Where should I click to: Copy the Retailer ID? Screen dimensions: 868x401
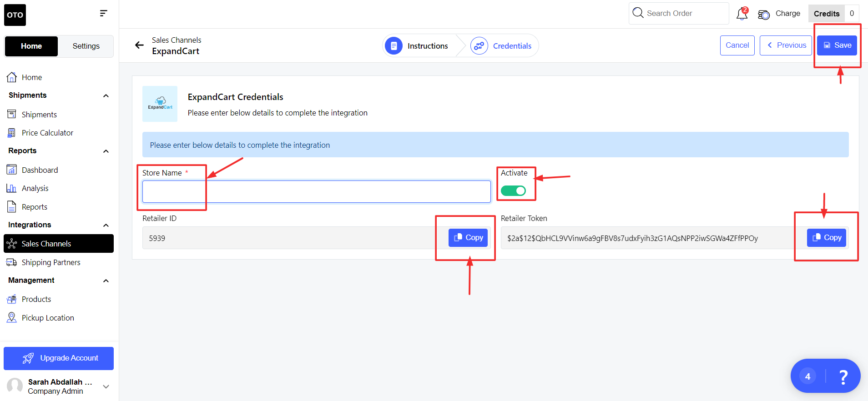click(468, 238)
